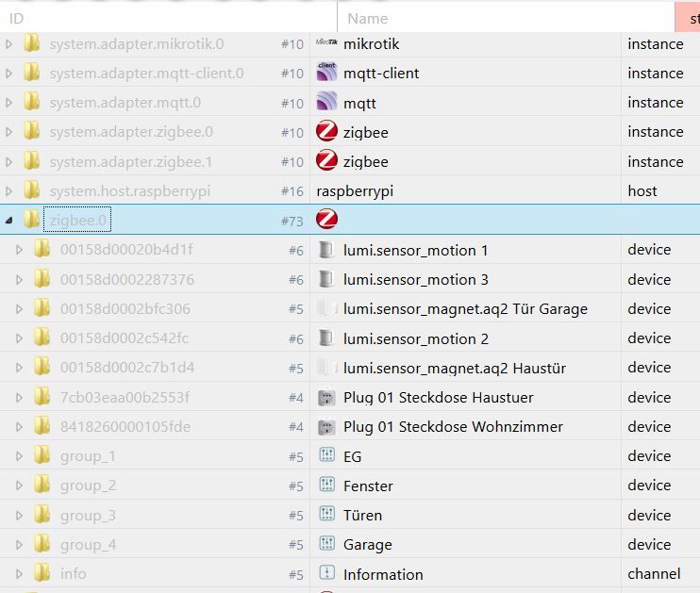
Task: Click the mqtt-client adapter icon
Action: (326, 72)
